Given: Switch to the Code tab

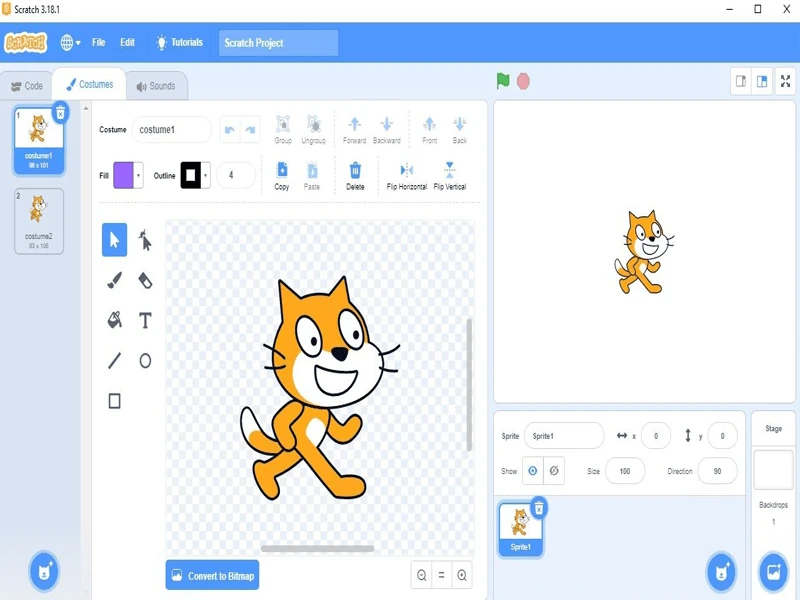Looking at the screenshot, I should [x=27, y=86].
